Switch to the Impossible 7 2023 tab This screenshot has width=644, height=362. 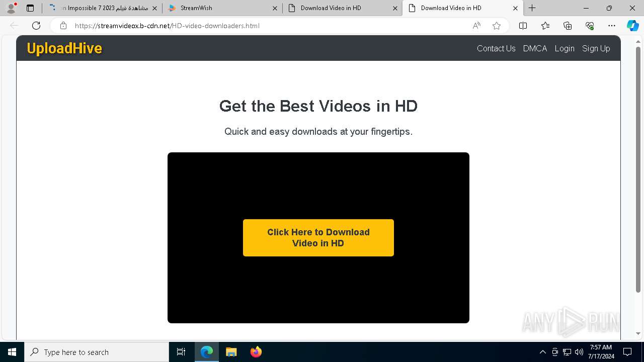click(x=102, y=8)
